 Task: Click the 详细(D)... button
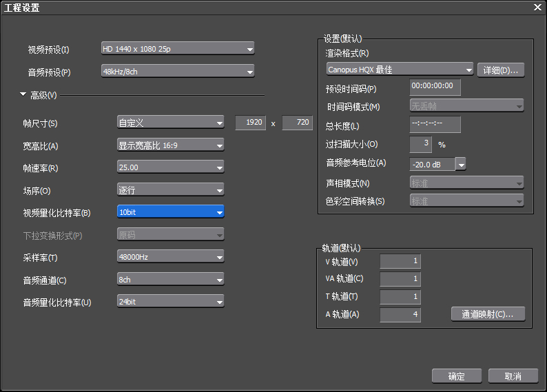[x=501, y=70]
